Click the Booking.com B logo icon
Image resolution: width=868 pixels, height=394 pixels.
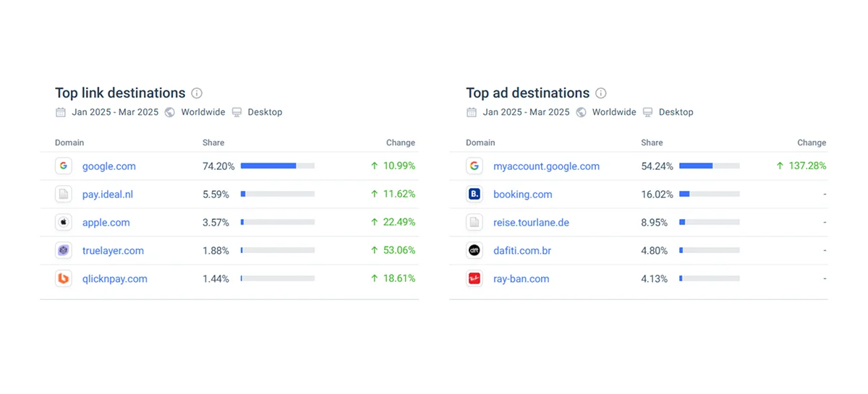pos(475,194)
